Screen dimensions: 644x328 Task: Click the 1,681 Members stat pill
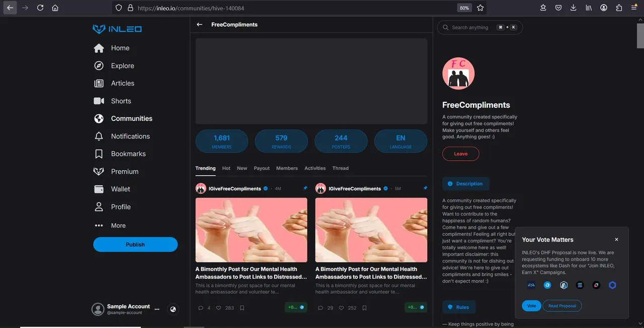click(222, 141)
